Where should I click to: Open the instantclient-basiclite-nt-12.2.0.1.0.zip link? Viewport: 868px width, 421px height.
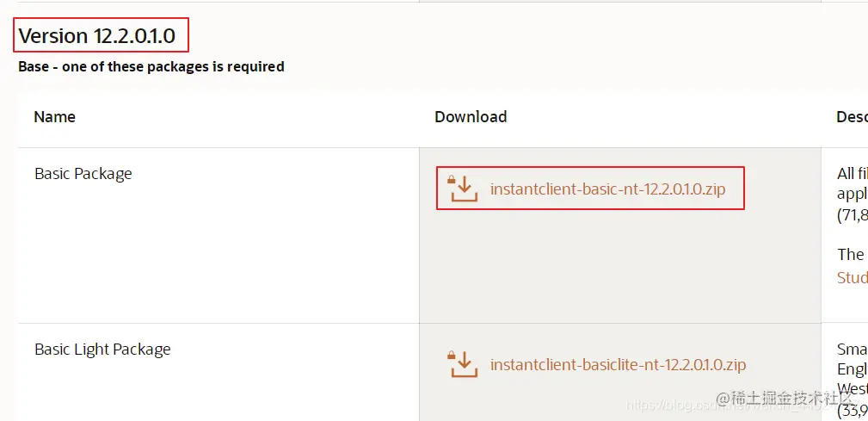click(618, 364)
